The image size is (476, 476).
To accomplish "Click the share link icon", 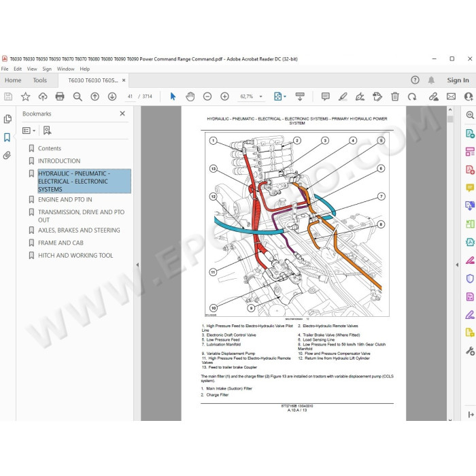I will [x=434, y=97].
